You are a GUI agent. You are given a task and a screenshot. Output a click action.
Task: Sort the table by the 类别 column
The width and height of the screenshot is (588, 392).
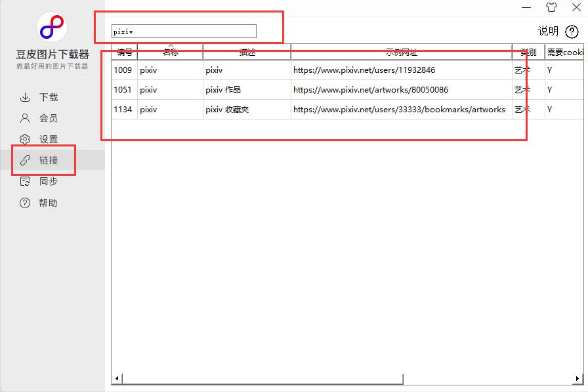(x=528, y=52)
